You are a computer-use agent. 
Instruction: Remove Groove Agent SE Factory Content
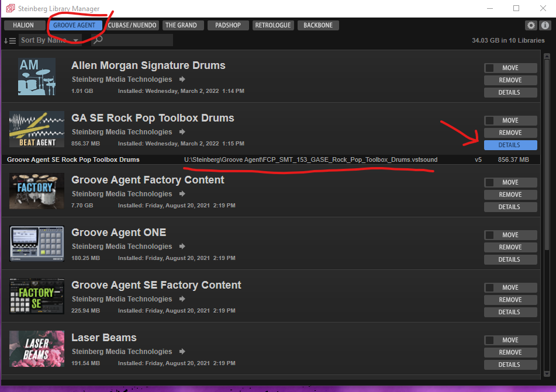(x=510, y=300)
